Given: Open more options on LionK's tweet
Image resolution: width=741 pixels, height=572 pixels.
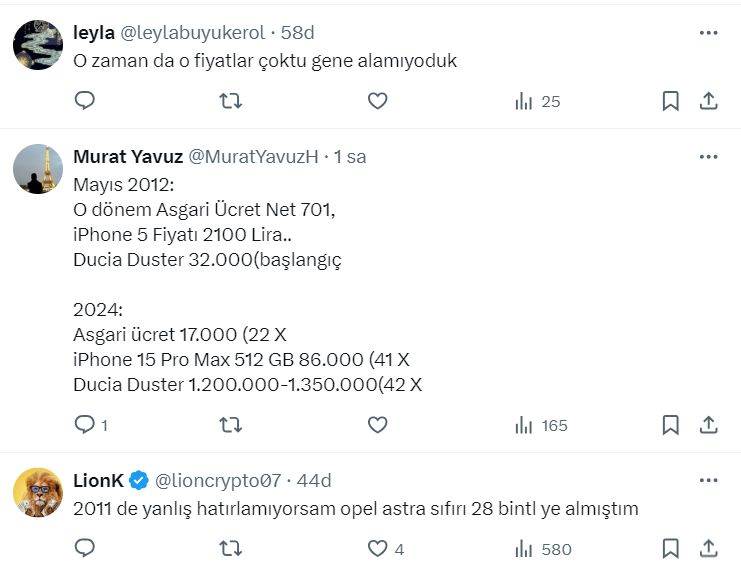Looking at the screenshot, I should tap(708, 481).
